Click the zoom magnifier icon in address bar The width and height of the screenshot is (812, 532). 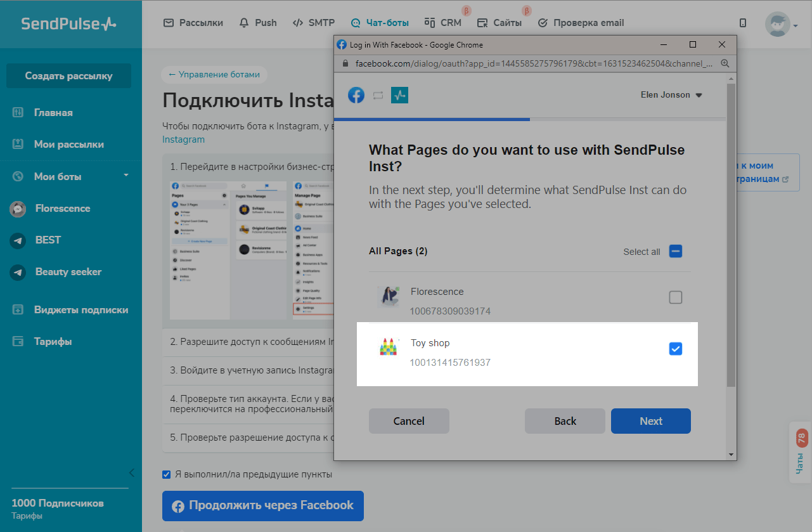pos(725,63)
